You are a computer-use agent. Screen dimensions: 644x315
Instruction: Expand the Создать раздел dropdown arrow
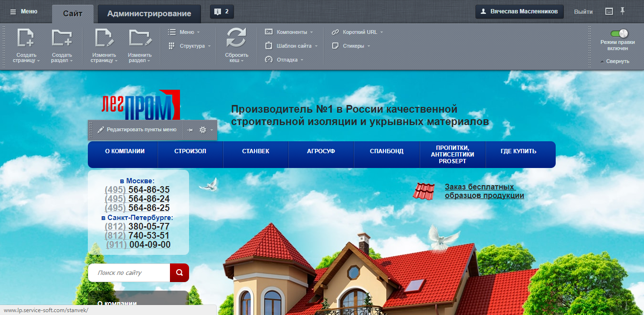(x=71, y=61)
